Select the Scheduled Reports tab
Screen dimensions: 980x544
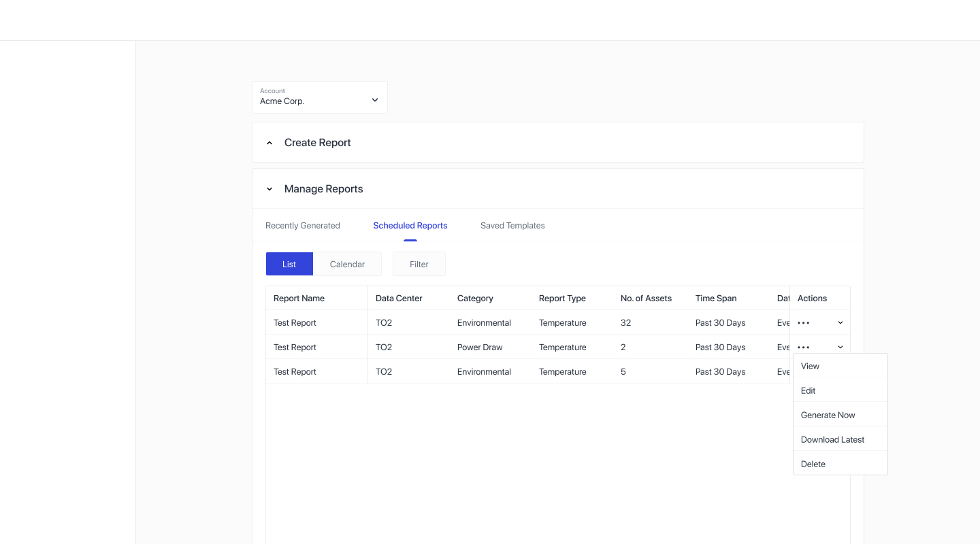[410, 226]
